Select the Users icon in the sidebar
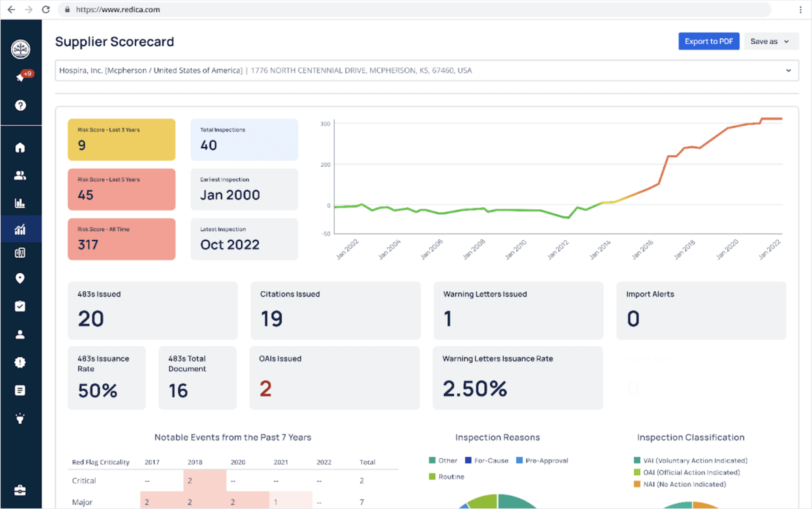 click(19, 175)
